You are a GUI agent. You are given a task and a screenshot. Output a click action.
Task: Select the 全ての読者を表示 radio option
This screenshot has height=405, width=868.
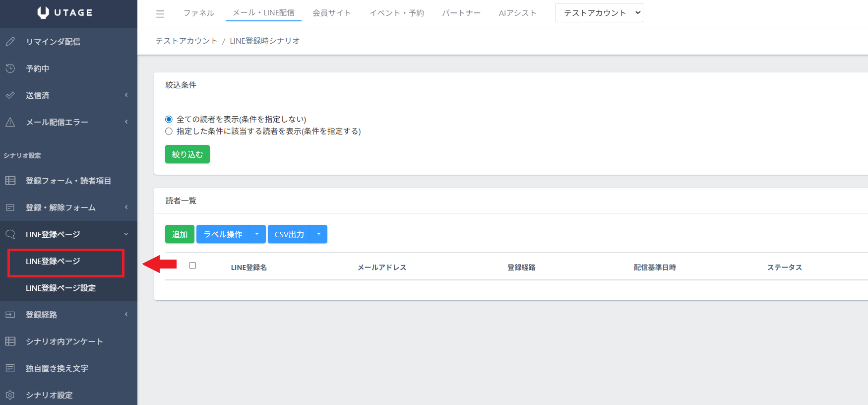click(169, 119)
